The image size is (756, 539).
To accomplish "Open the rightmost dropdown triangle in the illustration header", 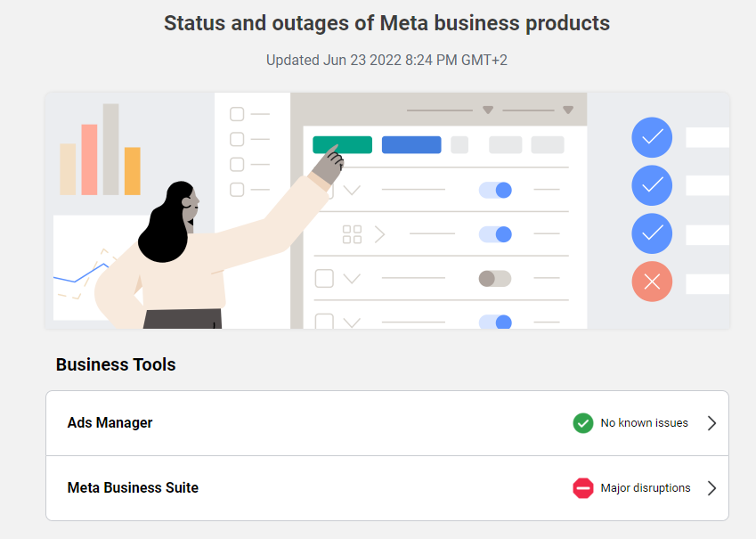I will [x=568, y=110].
